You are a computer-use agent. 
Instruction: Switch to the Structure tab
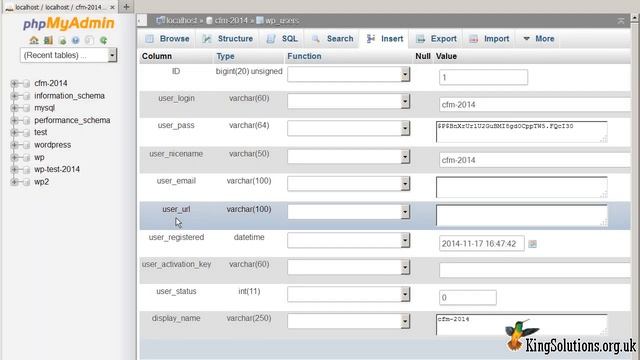pos(228,39)
